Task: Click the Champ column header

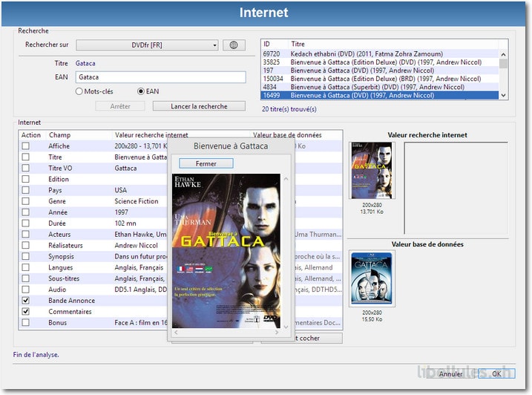Action: (79, 135)
